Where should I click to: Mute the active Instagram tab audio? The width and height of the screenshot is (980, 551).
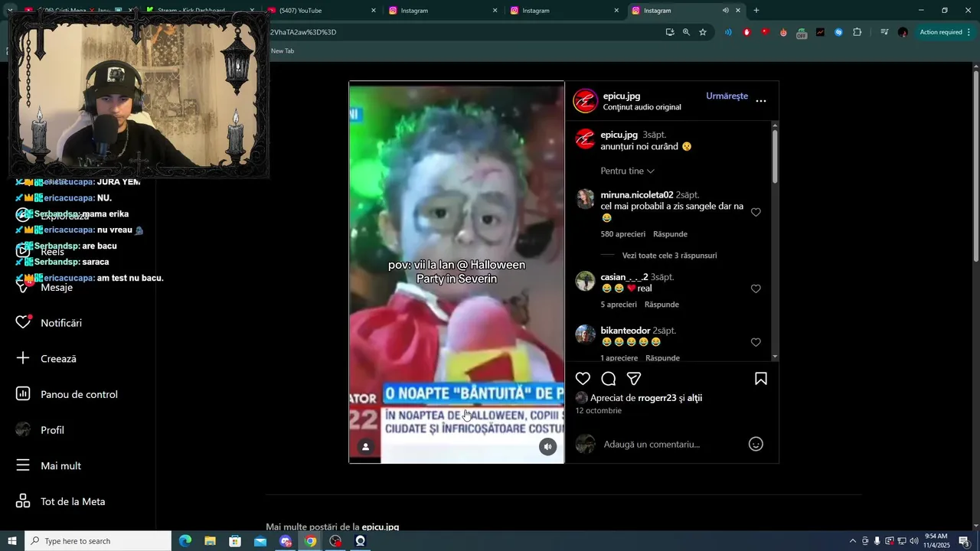pos(726,11)
